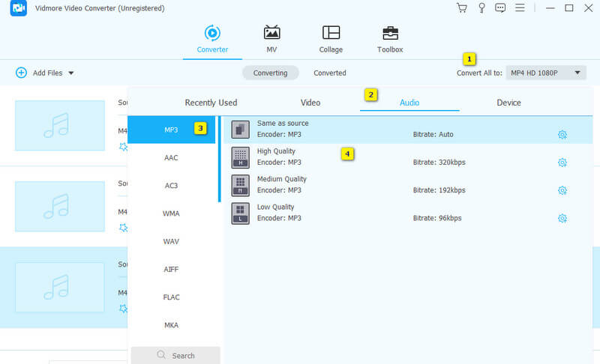Open the hamburger menu icon
The height and width of the screenshot is (364, 600).
pyautogui.click(x=520, y=8)
